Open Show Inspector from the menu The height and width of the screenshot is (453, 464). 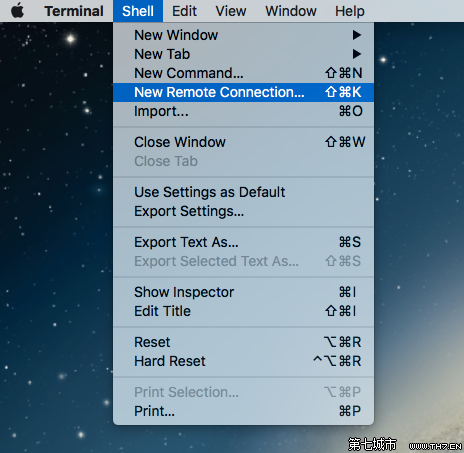tap(243, 292)
